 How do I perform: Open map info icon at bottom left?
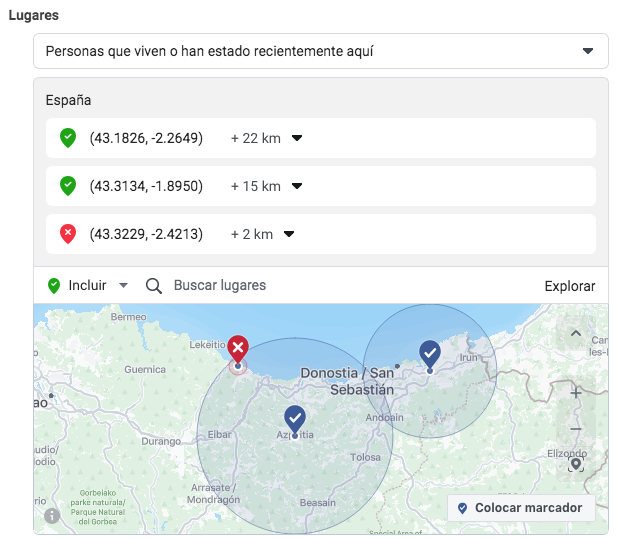51,516
